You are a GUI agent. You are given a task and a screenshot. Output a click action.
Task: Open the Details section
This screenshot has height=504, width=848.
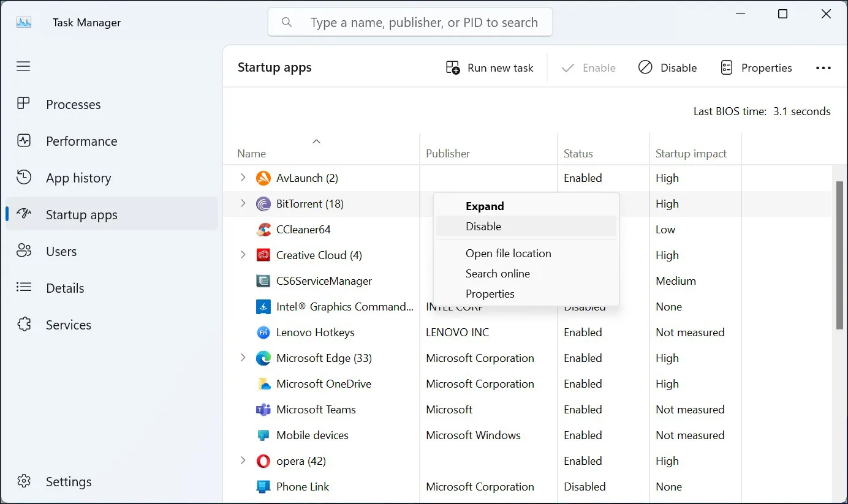(x=23, y=288)
